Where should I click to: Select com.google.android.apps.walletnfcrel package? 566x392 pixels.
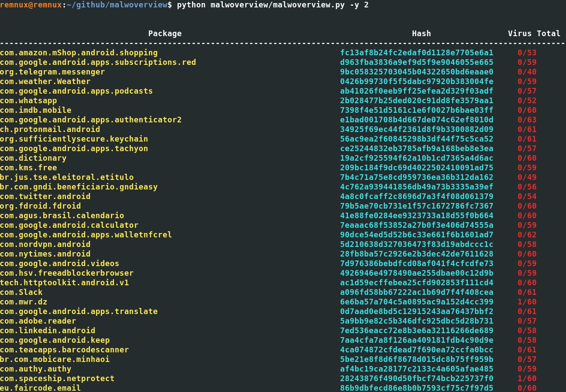(86, 235)
